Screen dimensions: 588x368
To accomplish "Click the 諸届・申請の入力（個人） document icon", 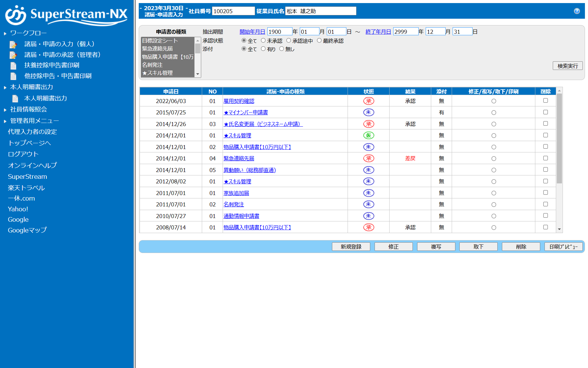I will (x=13, y=44).
